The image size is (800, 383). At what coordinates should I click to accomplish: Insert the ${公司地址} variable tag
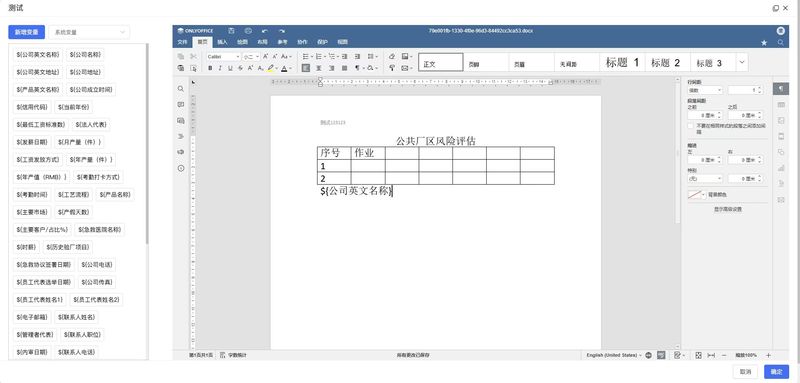(x=85, y=72)
